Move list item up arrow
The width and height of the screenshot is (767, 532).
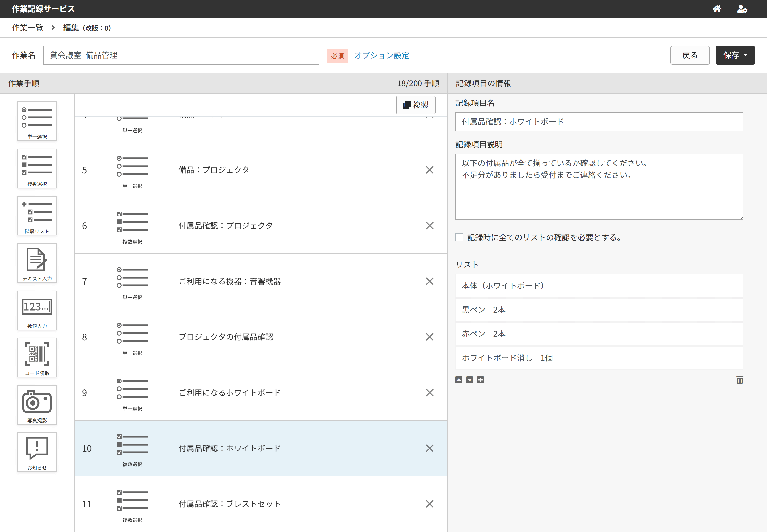pyautogui.click(x=459, y=380)
